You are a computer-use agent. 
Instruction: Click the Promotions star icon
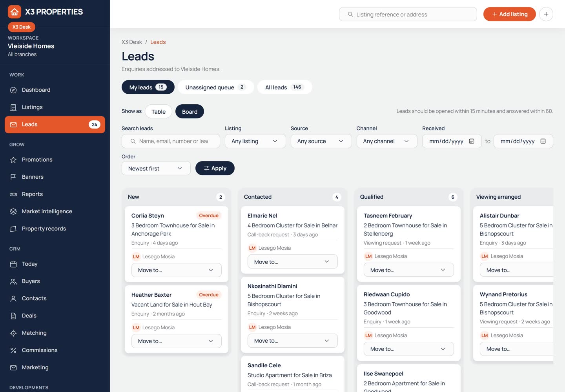(13, 160)
